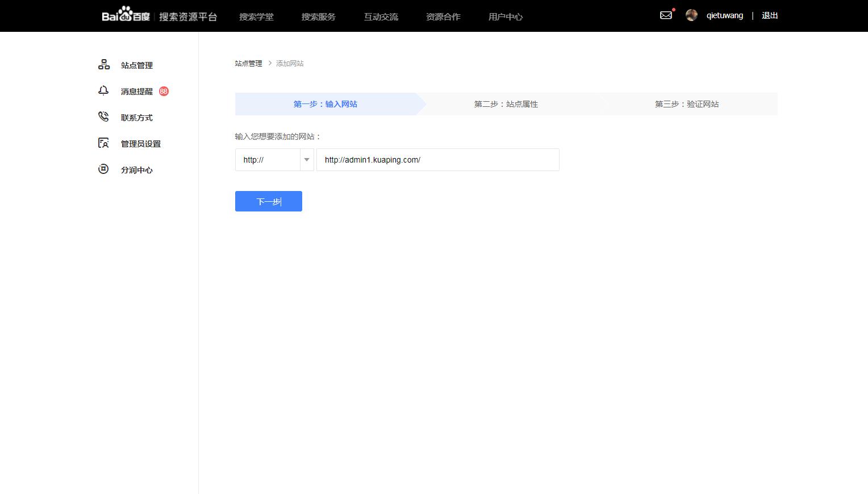Click the 管理员设置 admin icon
The width and height of the screenshot is (868, 494).
pyautogui.click(x=103, y=143)
